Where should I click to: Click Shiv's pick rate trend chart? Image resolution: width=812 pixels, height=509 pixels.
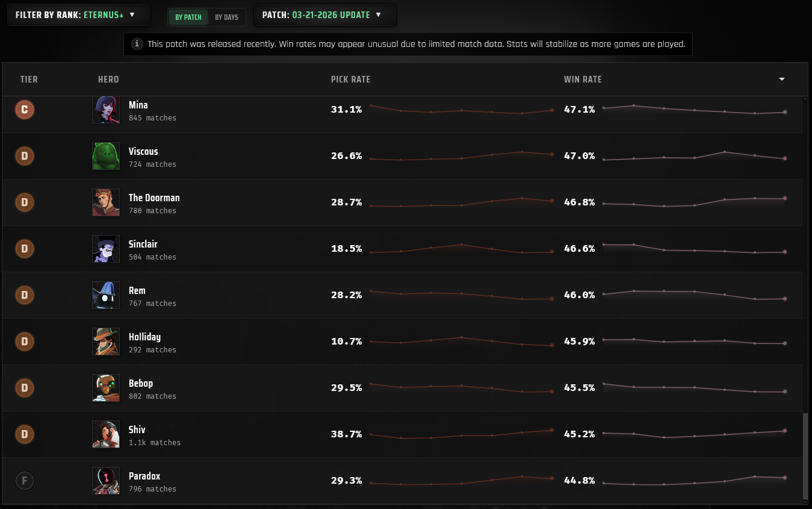[x=461, y=434]
